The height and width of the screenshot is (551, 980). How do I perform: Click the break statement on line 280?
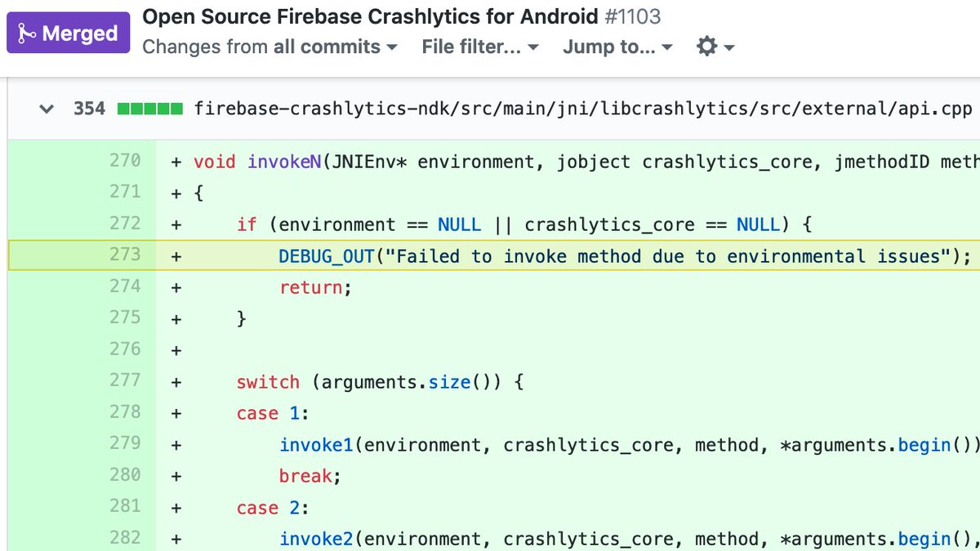pos(309,476)
